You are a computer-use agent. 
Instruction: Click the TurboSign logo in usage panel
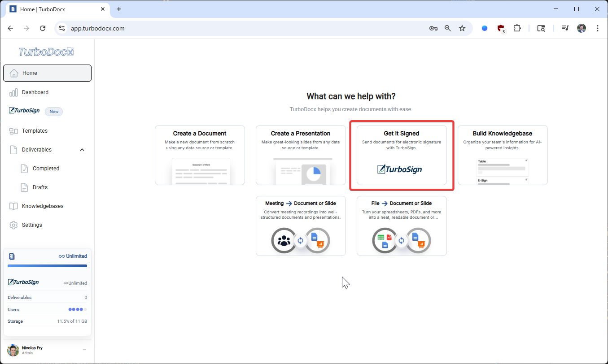23,282
